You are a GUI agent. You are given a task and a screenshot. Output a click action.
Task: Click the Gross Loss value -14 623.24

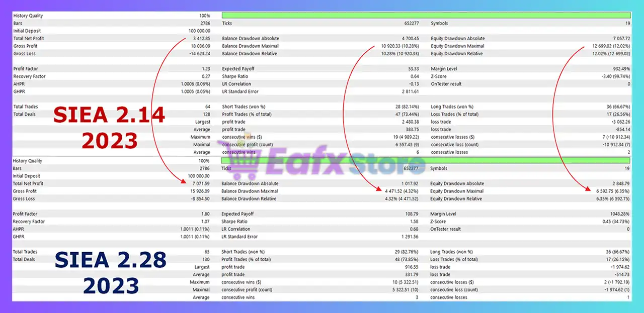(197, 53)
